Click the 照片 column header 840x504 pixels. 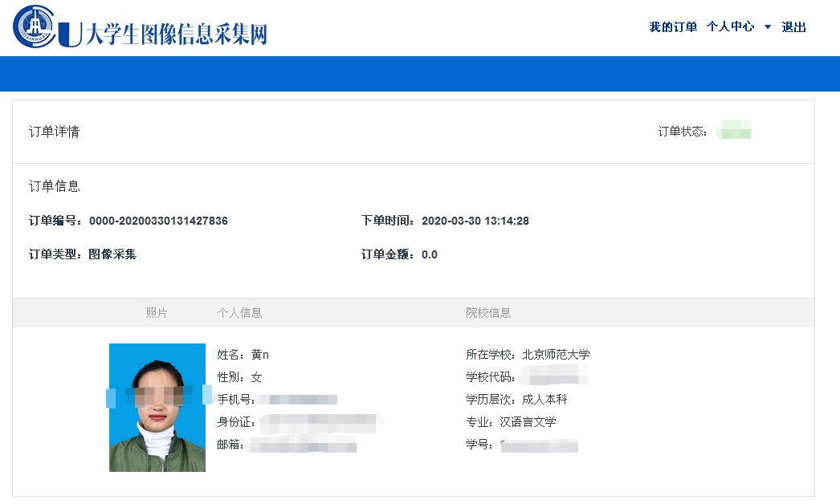tap(157, 313)
